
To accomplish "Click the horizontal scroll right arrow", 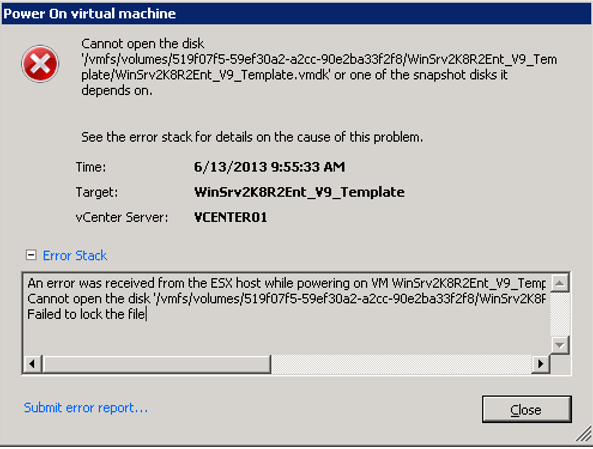I will tap(541, 364).
